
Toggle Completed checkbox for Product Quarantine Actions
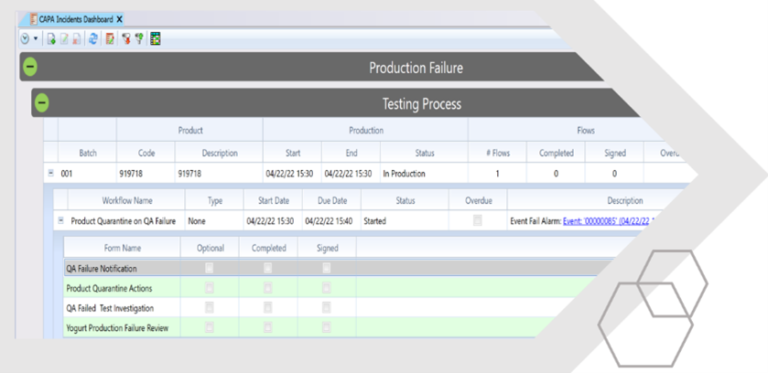point(268,288)
